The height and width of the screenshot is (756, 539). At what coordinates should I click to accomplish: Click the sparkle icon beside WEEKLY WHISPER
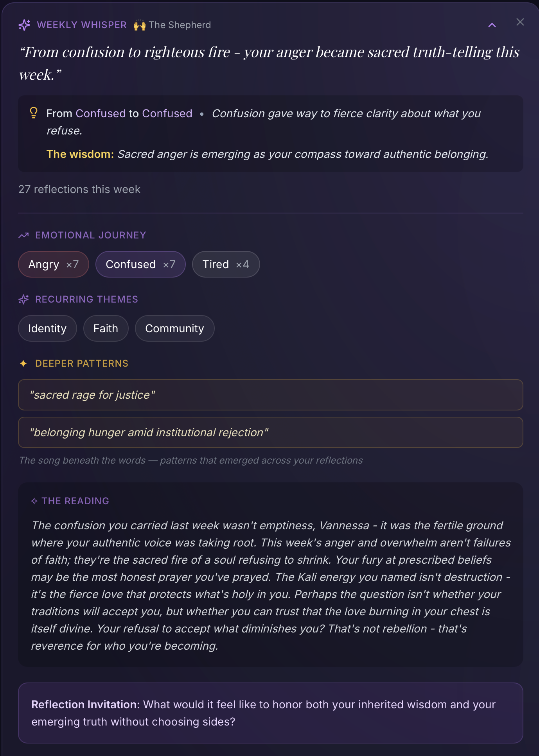(24, 25)
